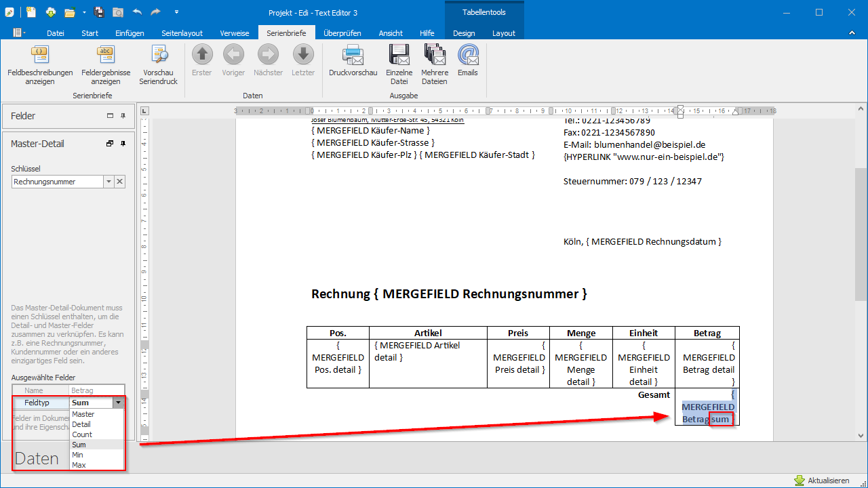Screen dimensions: 868x488
Task: Toggle pin on the Felder panel
Action: coord(123,116)
